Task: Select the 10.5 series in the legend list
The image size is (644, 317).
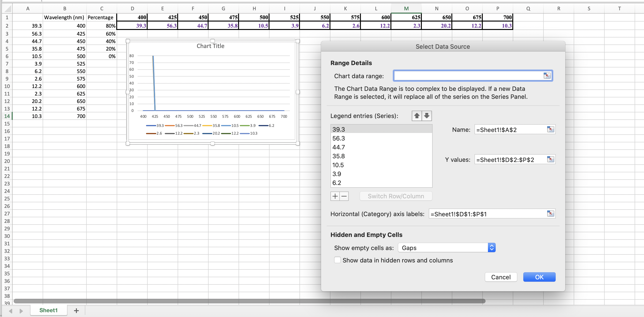Action: (381, 165)
